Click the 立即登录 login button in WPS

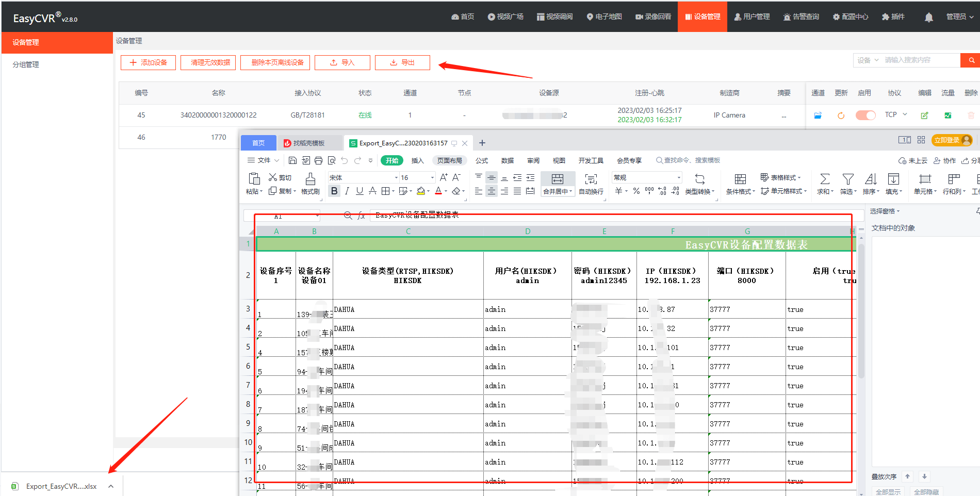point(952,140)
